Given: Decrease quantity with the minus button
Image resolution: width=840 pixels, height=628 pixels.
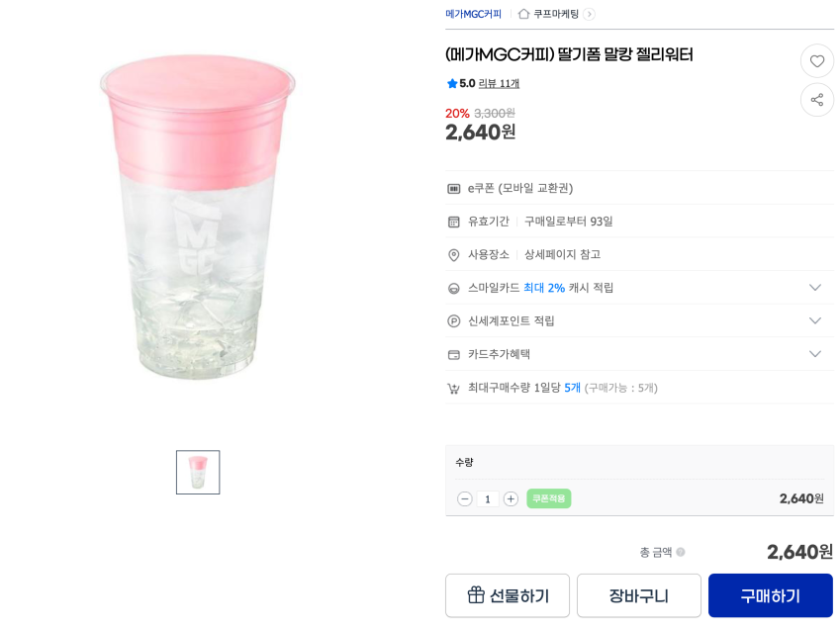Looking at the screenshot, I should click(464, 499).
